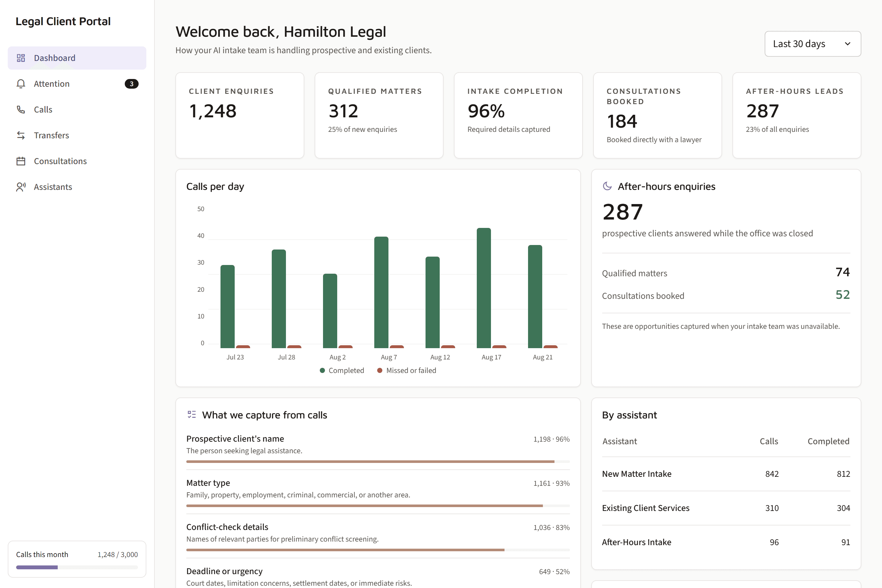882x588 pixels.
Task: Click the Consultations calendar icon
Action: (21, 161)
